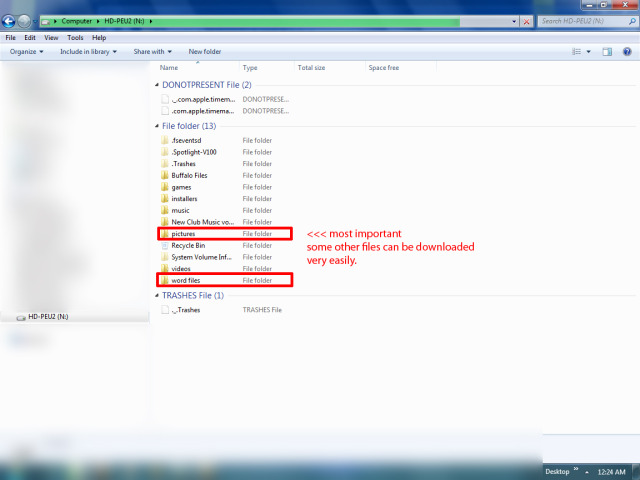The height and width of the screenshot is (480, 640).
Task: Click the change view icon
Action: coord(577,51)
